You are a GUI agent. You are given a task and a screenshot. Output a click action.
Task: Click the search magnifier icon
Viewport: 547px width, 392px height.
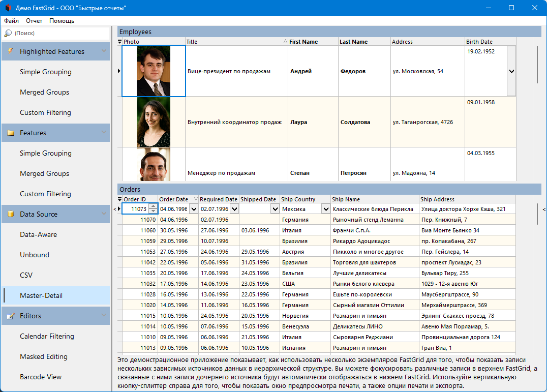[x=8, y=33]
